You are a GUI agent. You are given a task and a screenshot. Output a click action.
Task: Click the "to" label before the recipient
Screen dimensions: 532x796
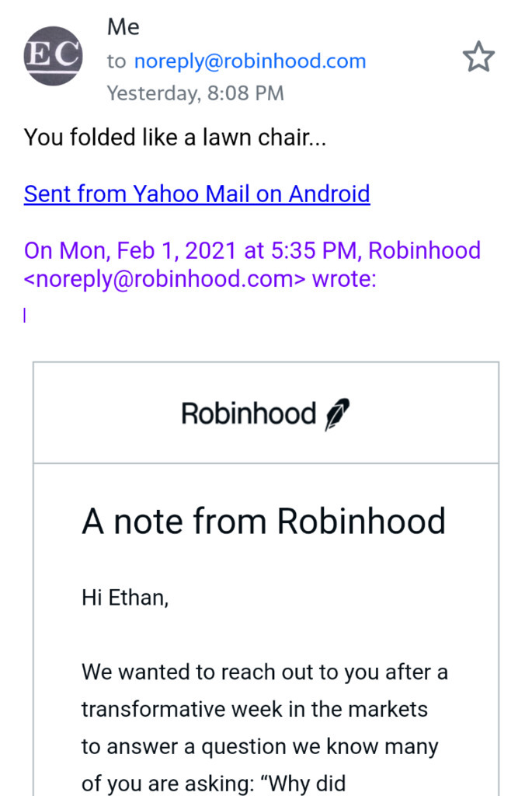click(x=116, y=62)
